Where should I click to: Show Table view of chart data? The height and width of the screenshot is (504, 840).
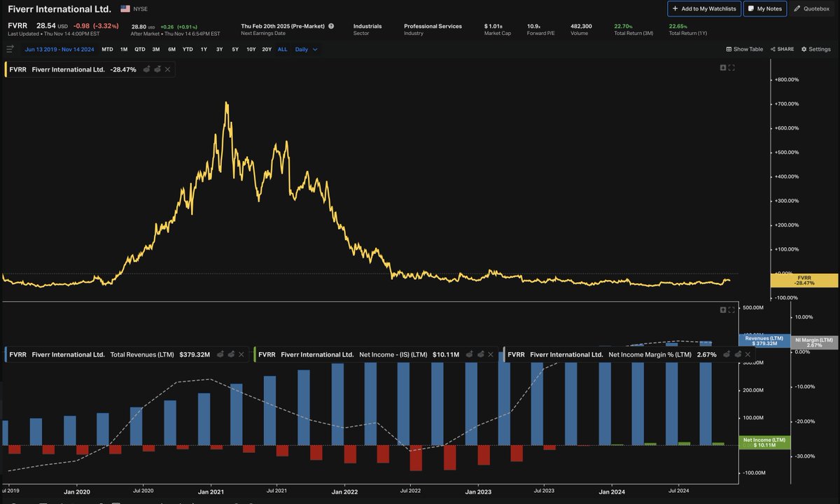coord(744,49)
